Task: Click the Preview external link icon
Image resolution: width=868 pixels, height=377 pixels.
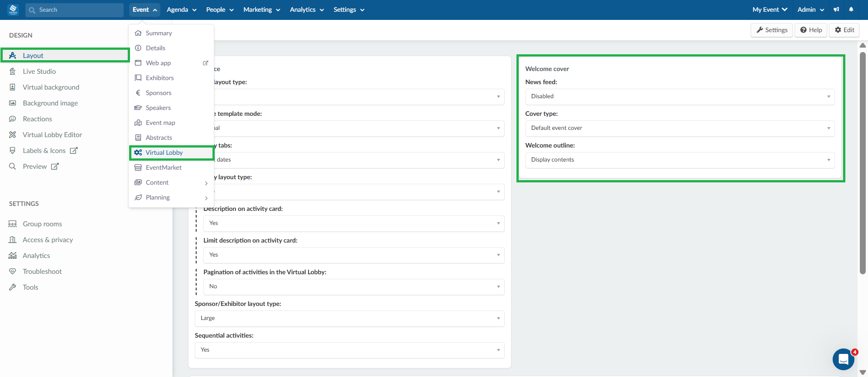Action: [55, 167]
